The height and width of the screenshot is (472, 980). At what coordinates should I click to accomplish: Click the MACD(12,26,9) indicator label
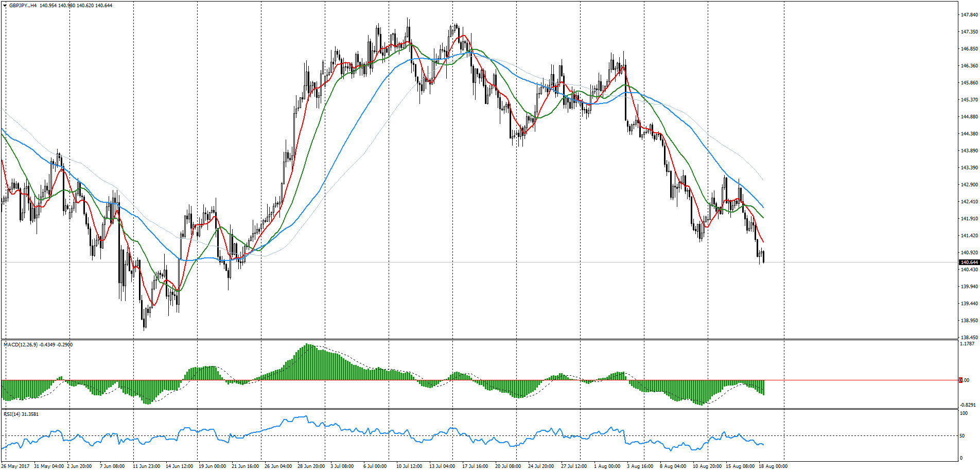(21, 344)
